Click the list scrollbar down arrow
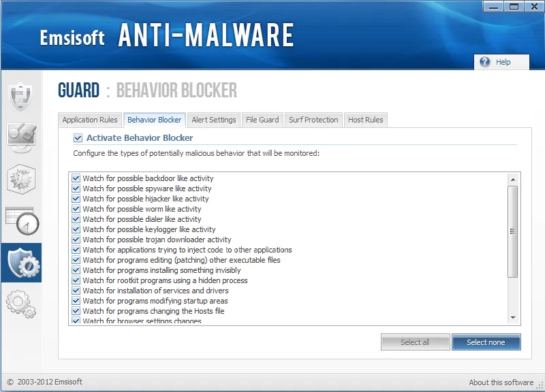The height and width of the screenshot is (392, 545). coord(513,318)
